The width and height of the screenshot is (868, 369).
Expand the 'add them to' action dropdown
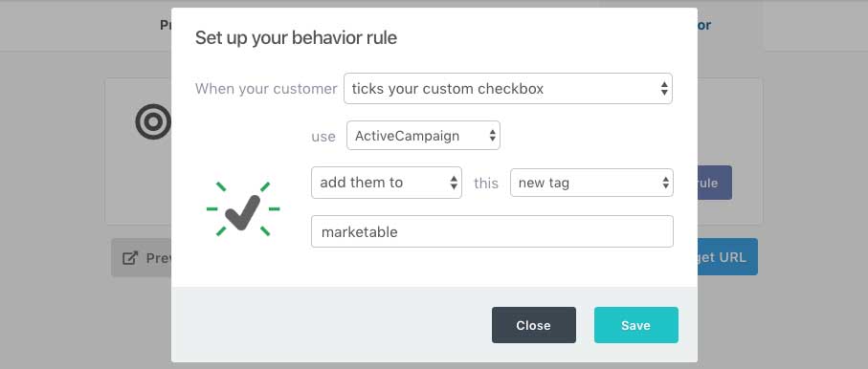387,183
